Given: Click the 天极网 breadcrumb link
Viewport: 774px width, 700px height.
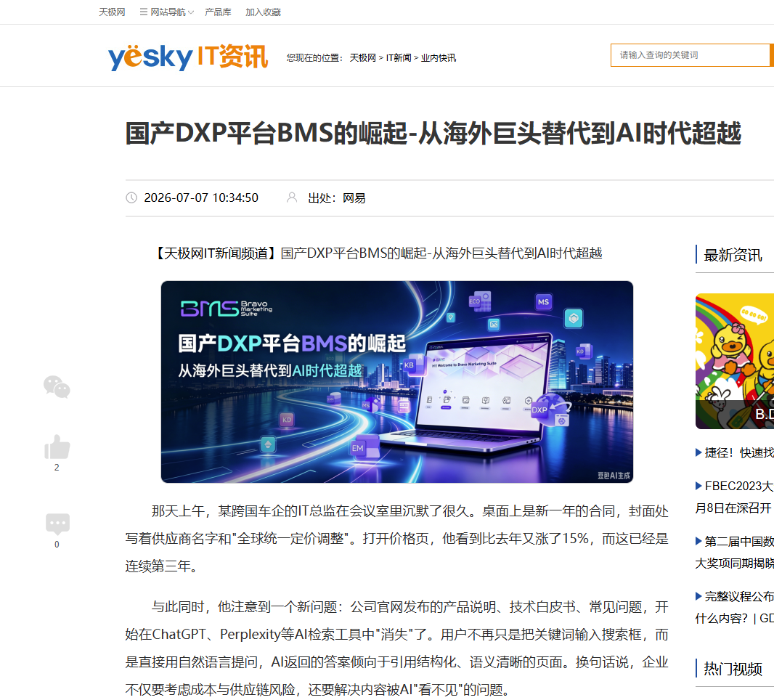Looking at the screenshot, I should point(363,58).
